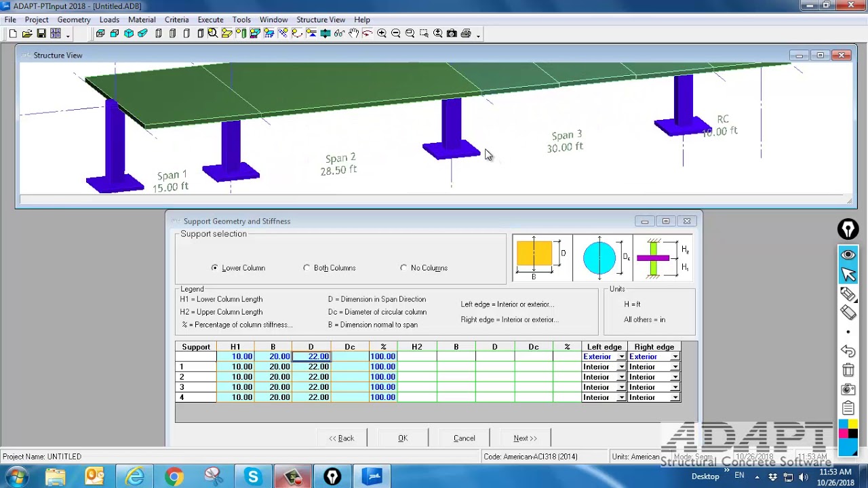Screen dimensions: 868x488
Task: Open the Structure View menu
Action: (321, 20)
